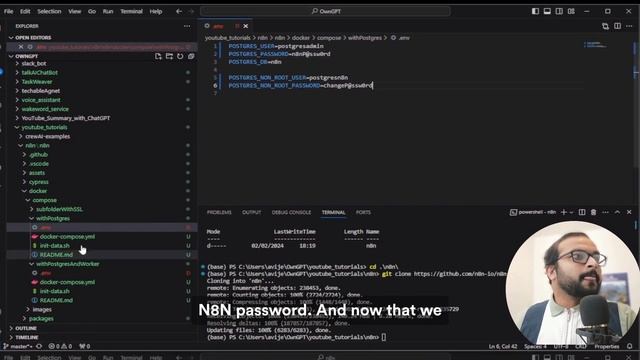Toggle bottom panel layout icon
The height and width of the screenshot is (360, 640).
(547, 11)
